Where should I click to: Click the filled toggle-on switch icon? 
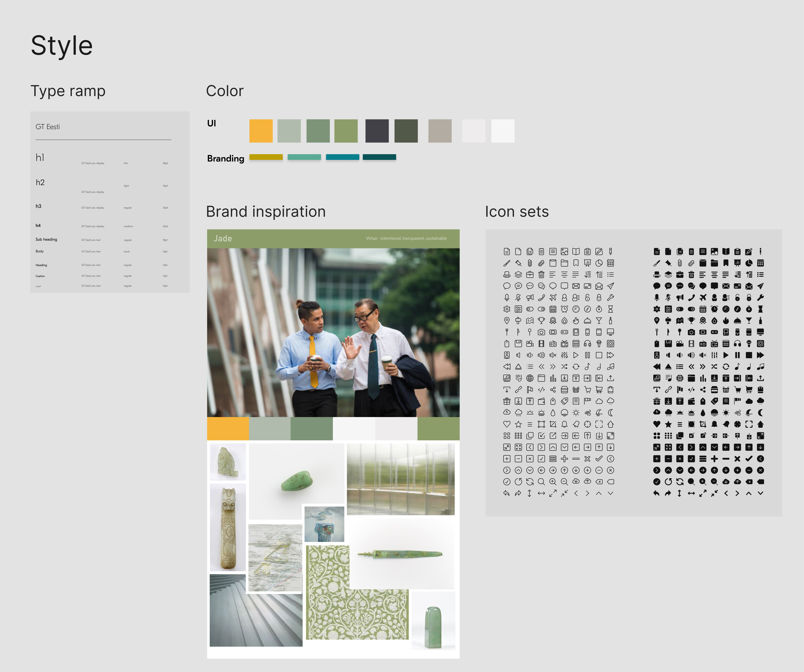pyautogui.click(x=691, y=309)
